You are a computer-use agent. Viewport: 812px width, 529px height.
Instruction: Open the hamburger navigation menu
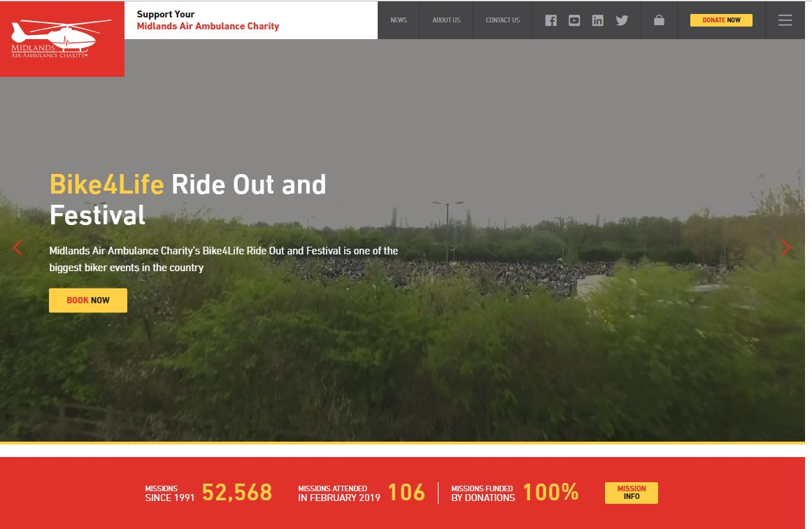(785, 20)
